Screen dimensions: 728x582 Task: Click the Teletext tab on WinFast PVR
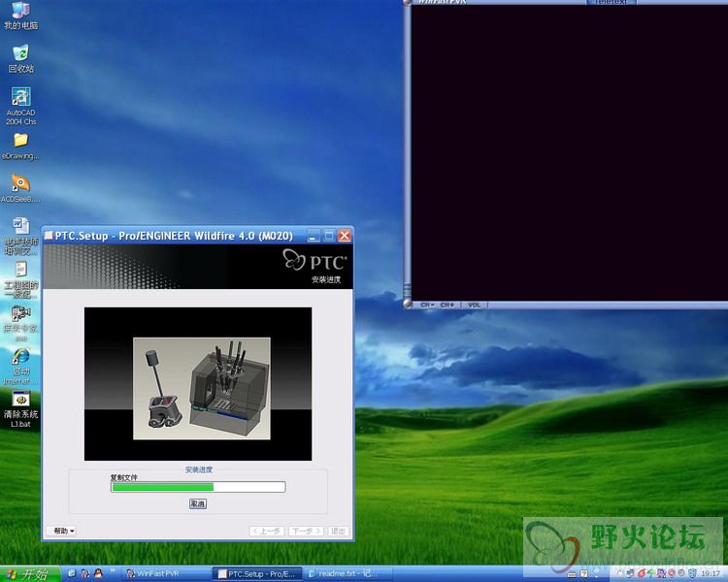pyautogui.click(x=611, y=2)
